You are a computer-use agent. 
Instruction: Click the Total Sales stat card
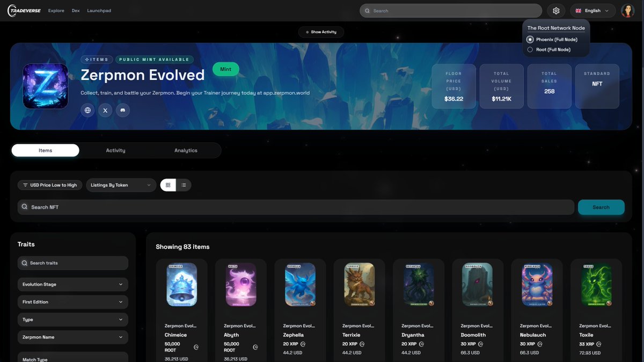(x=550, y=86)
